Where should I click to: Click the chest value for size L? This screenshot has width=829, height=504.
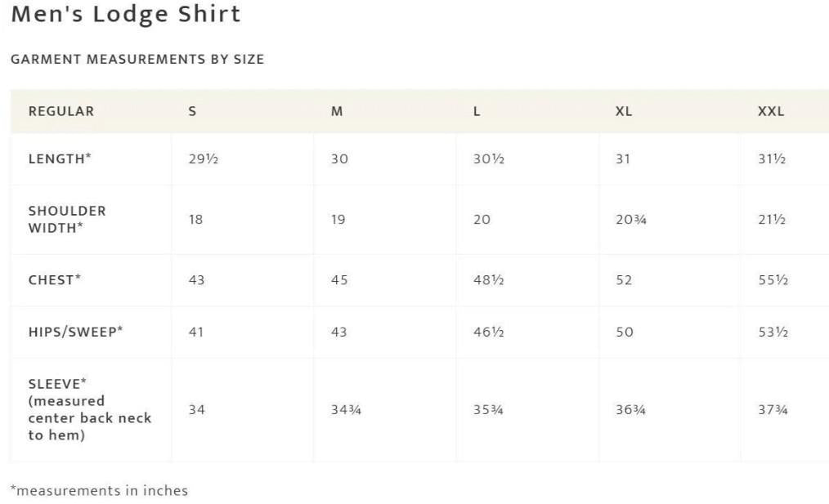tap(489, 280)
